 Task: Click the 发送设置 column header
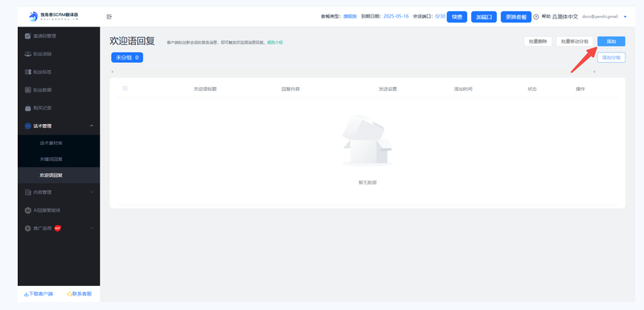pyautogui.click(x=388, y=89)
